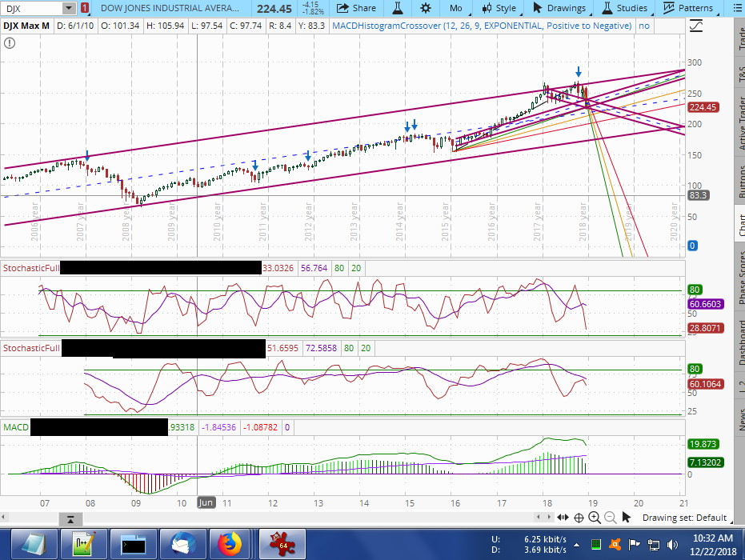The width and height of the screenshot is (745, 560).
Task: Switch to the Dashboard side tab
Action: click(740, 342)
